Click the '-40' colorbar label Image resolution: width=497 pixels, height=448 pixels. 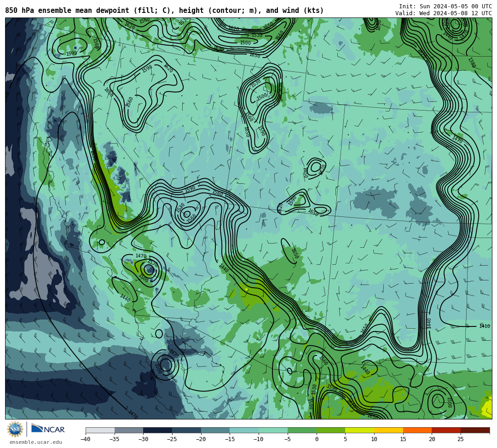[x=85, y=439]
